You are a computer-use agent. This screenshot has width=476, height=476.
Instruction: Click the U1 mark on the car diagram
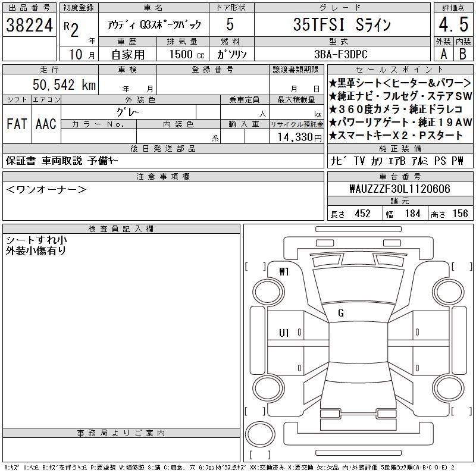click(x=284, y=333)
